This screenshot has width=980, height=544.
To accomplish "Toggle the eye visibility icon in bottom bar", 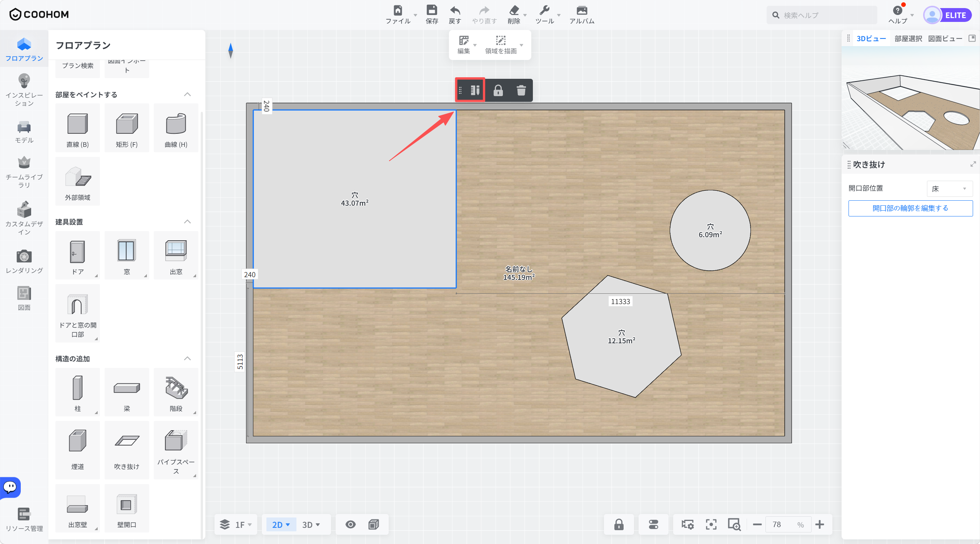I will click(350, 524).
